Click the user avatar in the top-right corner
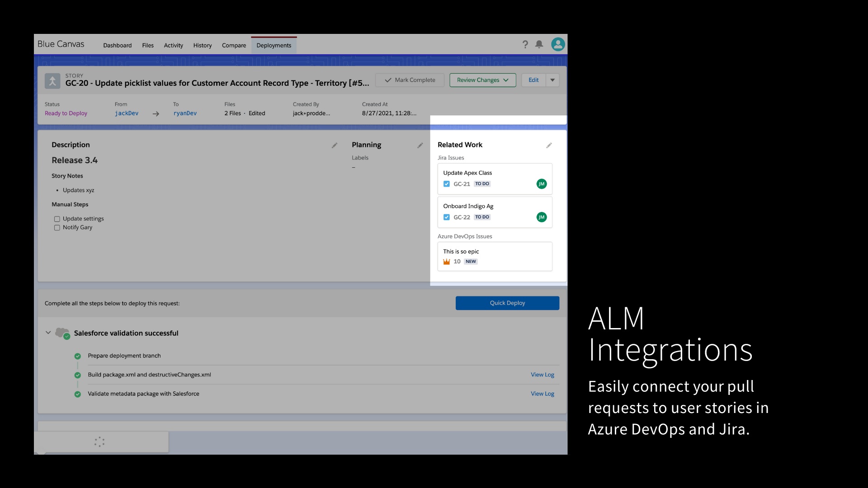Viewport: 868px width, 488px height. coord(558,44)
